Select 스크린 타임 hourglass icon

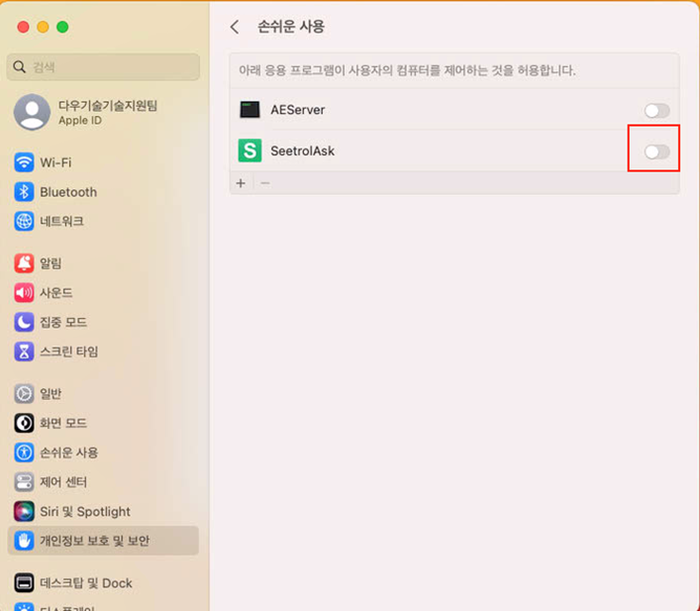25,352
